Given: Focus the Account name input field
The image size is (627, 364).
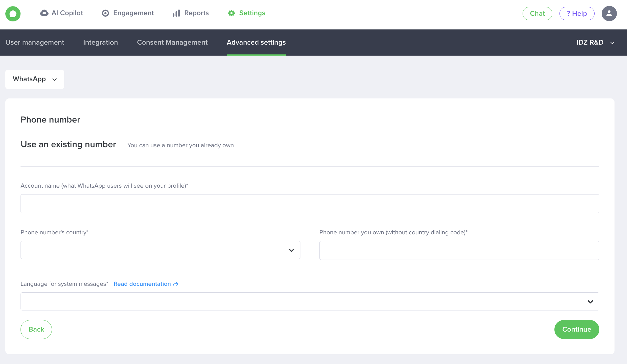Looking at the screenshot, I should point(310,204).
